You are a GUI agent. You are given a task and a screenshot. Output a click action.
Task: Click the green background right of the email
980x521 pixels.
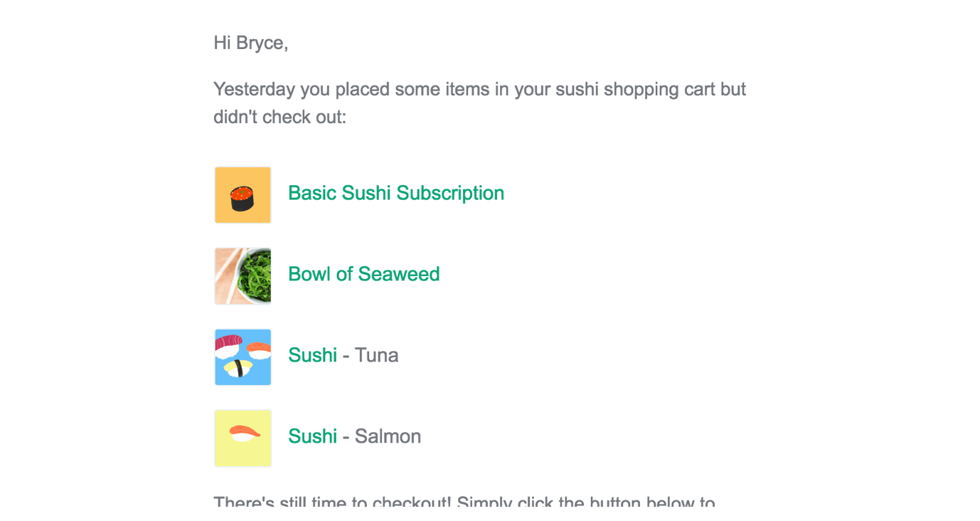point(884,260)
